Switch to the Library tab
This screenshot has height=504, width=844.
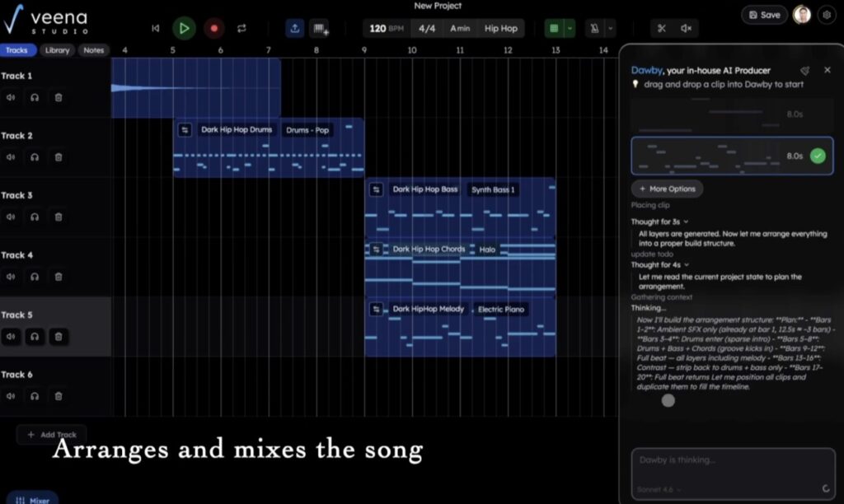point(57,50)
